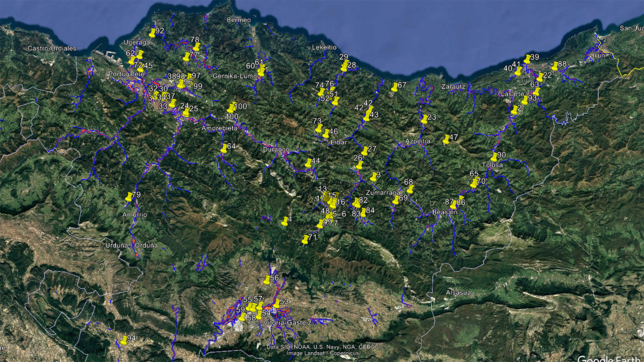
Task: Select pushpin 56 above Vitoria-Gasteiz
Action: pos(267,280)
